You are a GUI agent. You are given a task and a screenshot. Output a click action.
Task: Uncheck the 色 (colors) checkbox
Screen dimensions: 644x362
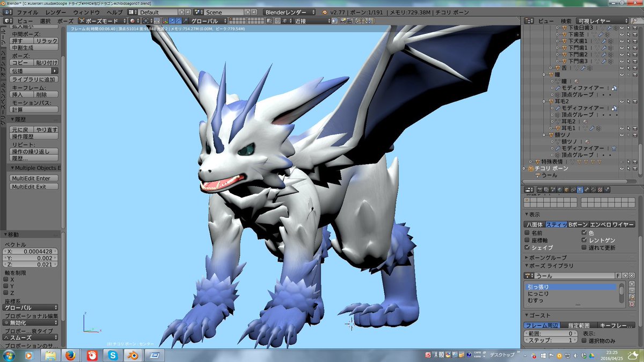584,233
